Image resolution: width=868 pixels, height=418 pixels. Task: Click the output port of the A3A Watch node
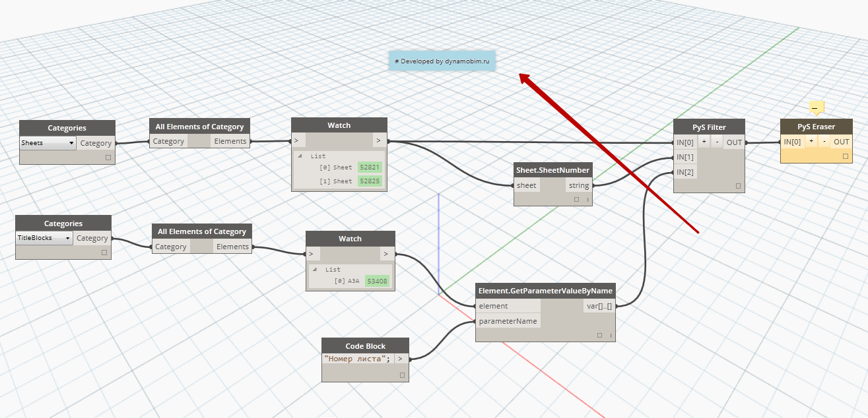[x=387, y=254]
